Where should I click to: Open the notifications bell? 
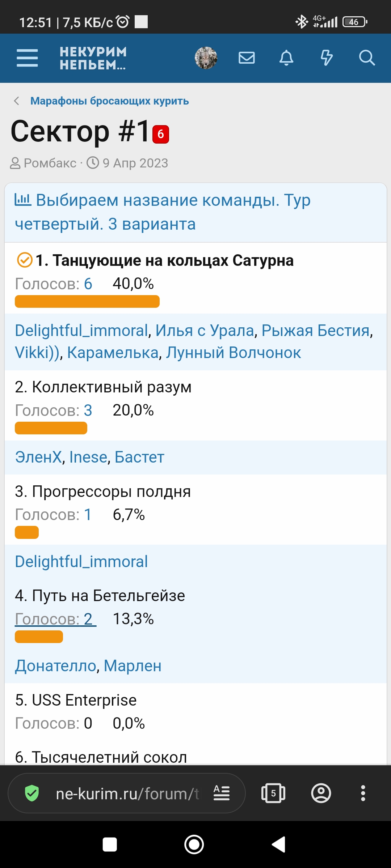[x=286, y=58]
